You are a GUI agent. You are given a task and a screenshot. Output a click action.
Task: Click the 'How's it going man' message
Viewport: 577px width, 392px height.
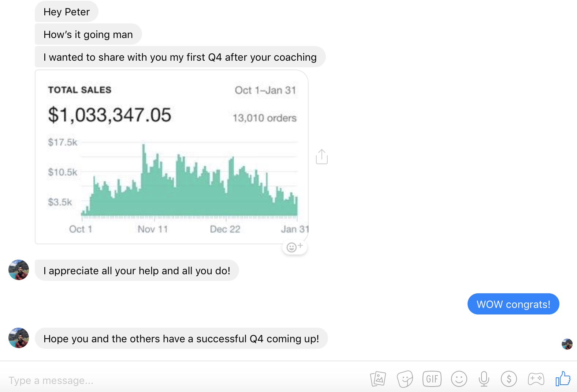[88, 34]
